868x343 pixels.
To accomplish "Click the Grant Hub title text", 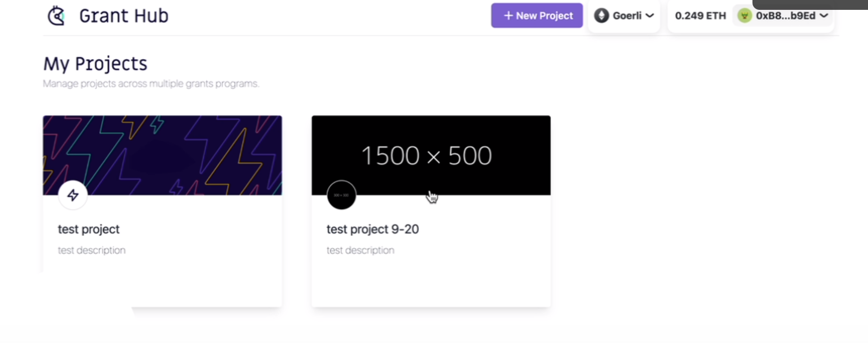I will click(x=124, y=16).
